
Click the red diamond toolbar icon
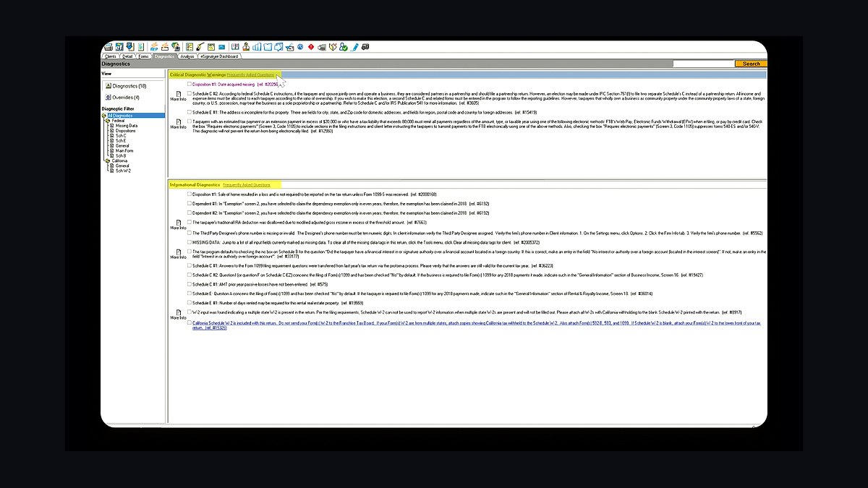pos(311,47)
